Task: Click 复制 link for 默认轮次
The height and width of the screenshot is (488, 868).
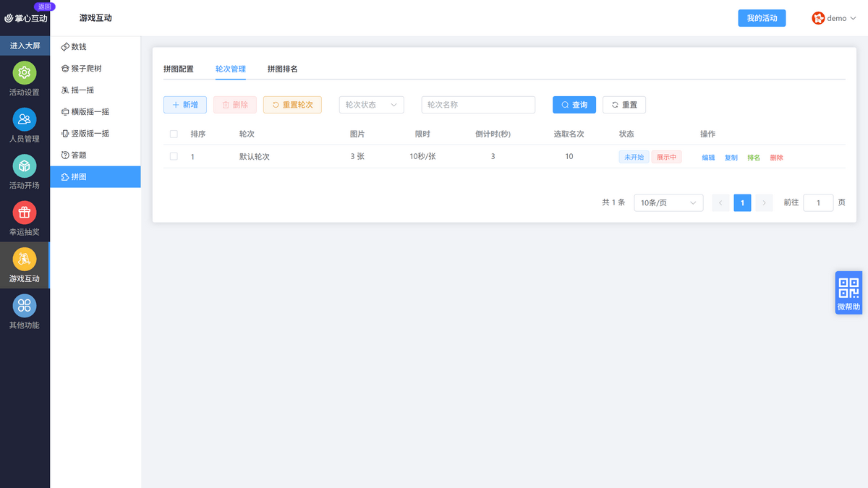Action: 731,158
